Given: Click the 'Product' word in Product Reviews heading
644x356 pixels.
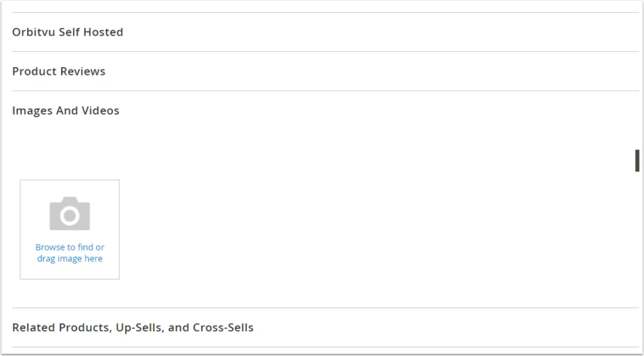Looking at the screenshot, I should (x=34, y=71).
